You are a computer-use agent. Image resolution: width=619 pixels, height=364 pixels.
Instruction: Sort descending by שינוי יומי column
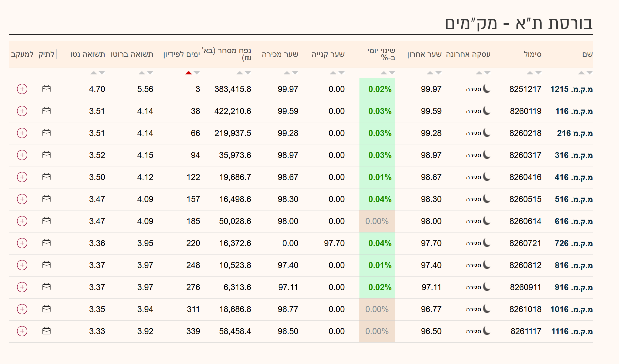pos(392,73)
